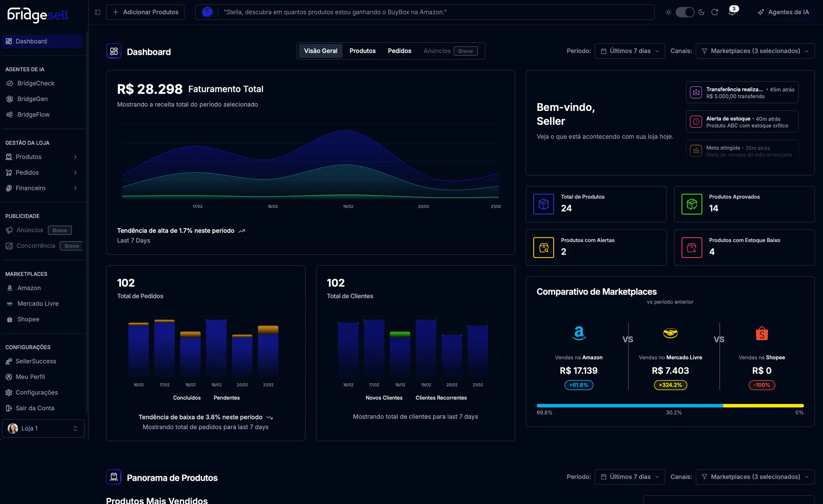Screen dimensions: 823x504
Task: Open the notifications bell
Action: click(x=731, y=12)
